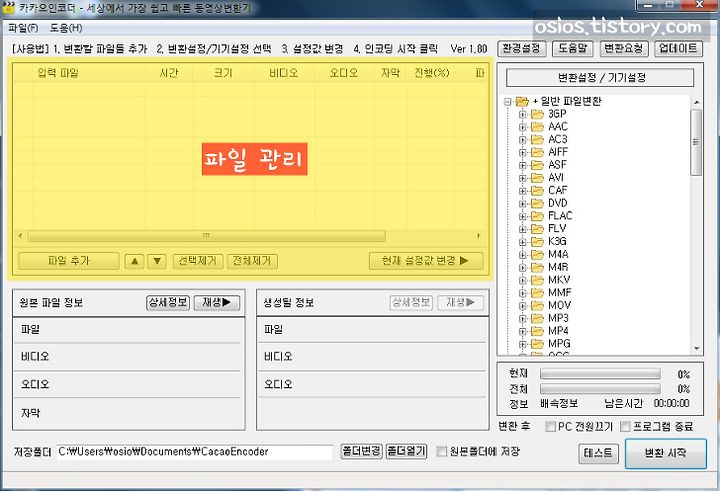
Task: Move selected file up with arrow button
Action: point(135,261)
